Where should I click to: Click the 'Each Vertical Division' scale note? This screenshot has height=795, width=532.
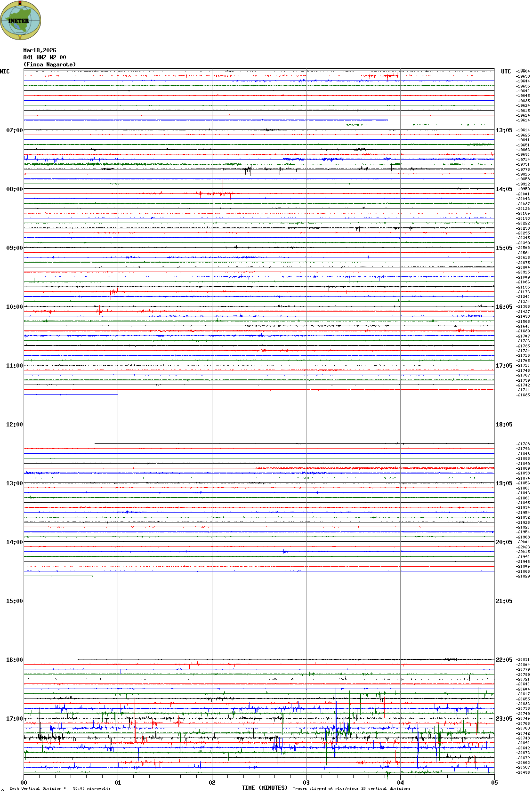60,788
